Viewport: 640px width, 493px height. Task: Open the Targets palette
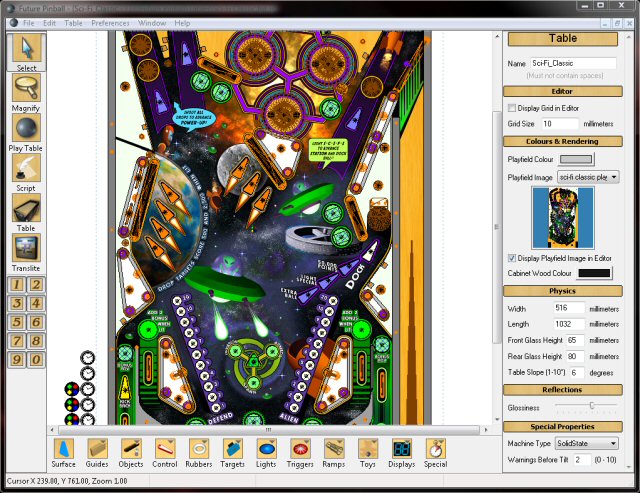pos(233,453)
